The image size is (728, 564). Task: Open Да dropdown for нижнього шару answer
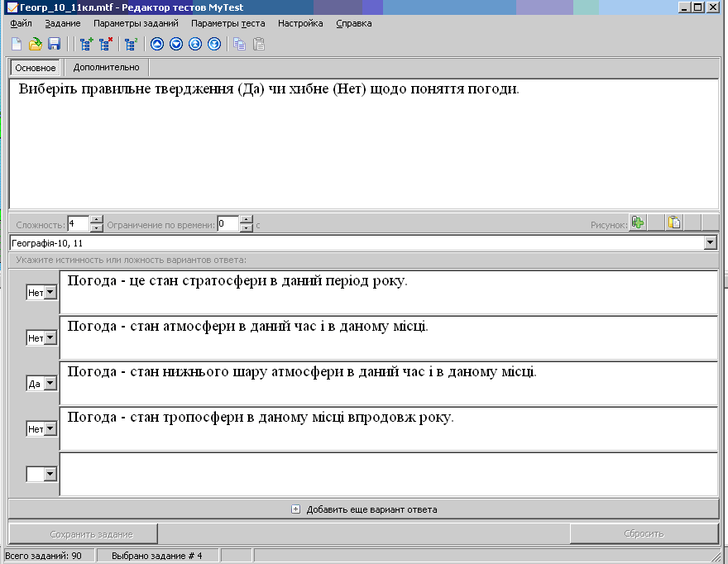coord(50,384)
